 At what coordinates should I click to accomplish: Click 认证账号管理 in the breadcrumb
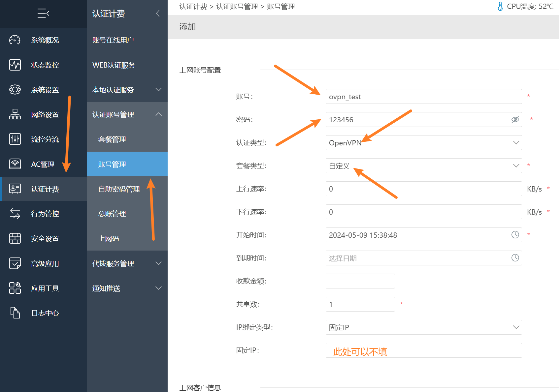[237, 7]
